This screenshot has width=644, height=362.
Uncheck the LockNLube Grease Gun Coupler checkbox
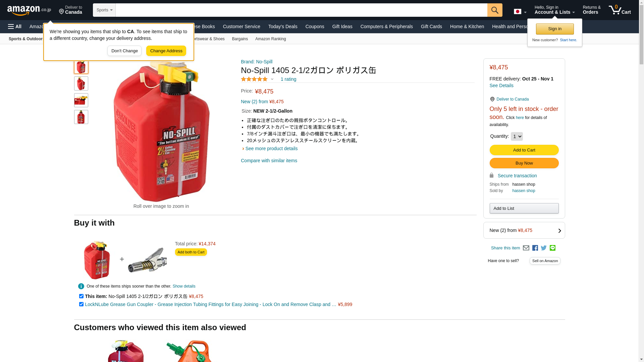81,304
